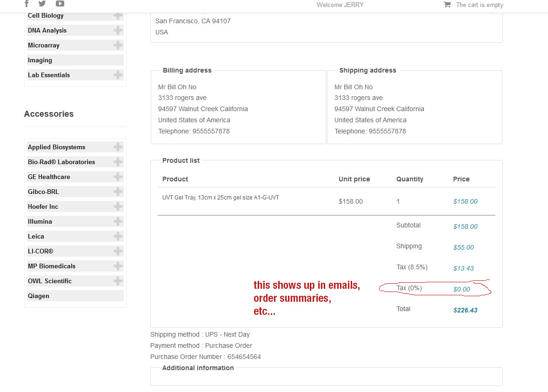Open the Cell Biology category
This screenshot has width=548, height=392.
pos(46,16)
